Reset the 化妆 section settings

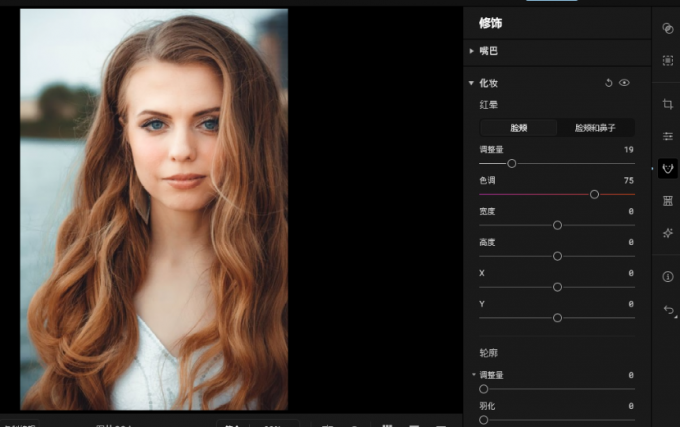608,83
